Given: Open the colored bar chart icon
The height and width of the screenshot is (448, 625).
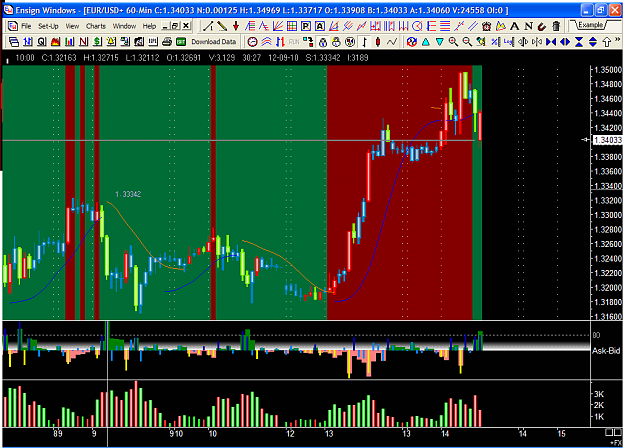Looking at the screenshot, I should (69, 42).
